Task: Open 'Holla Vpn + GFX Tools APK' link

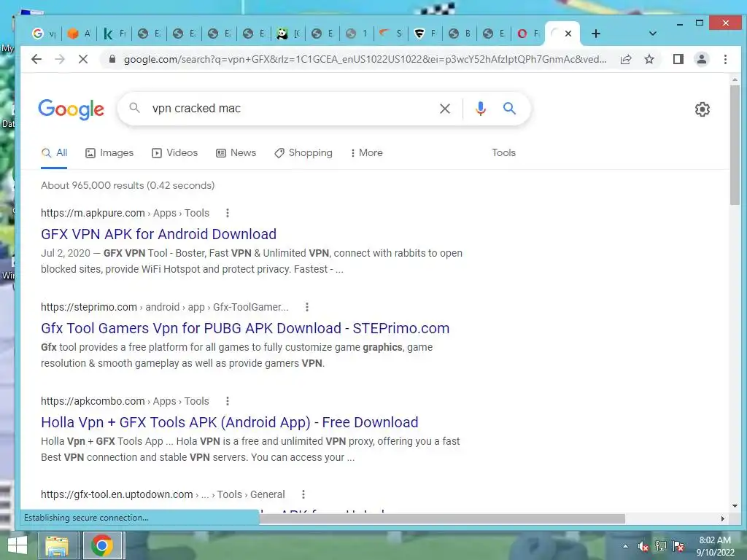Action: pyautogui.click(x=230, y=422)
